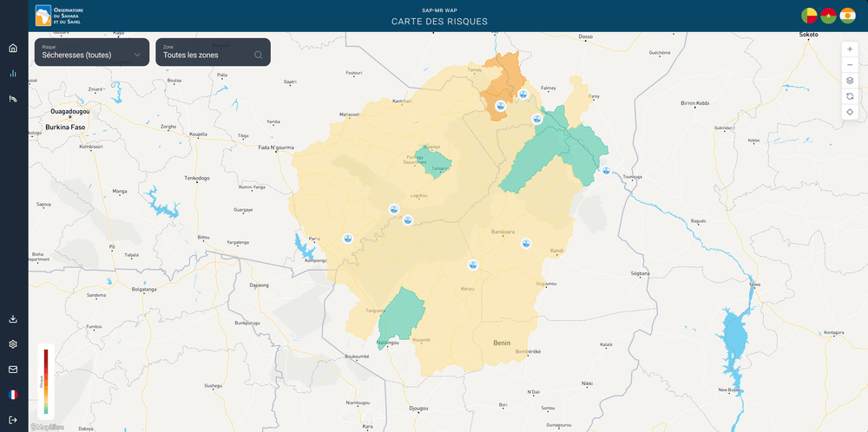The height and width of the screenshot is (432, 868).
Task: Select the Burkina Faso flag in header
Action: pos(828,16)
